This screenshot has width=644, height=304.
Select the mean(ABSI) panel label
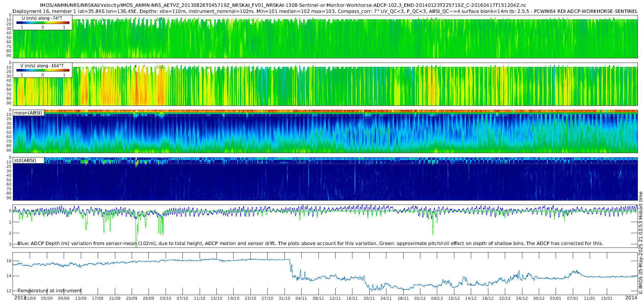tap(28, 113)
